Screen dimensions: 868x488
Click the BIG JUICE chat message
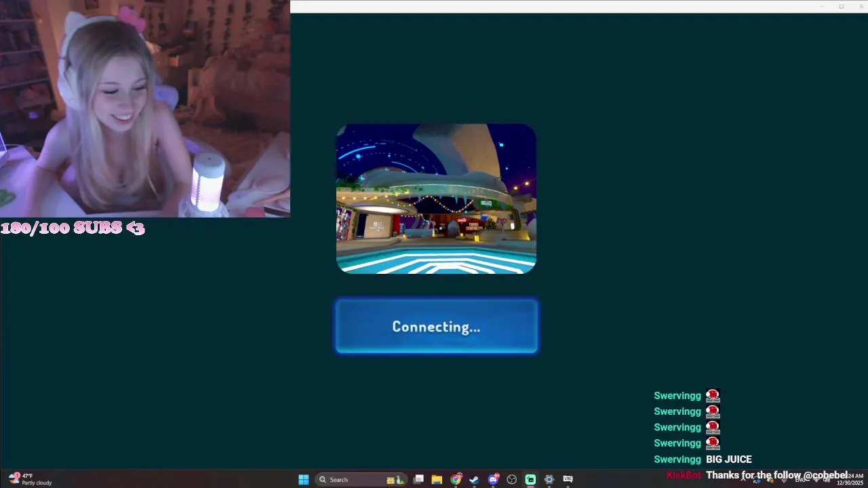coord(729,460)
